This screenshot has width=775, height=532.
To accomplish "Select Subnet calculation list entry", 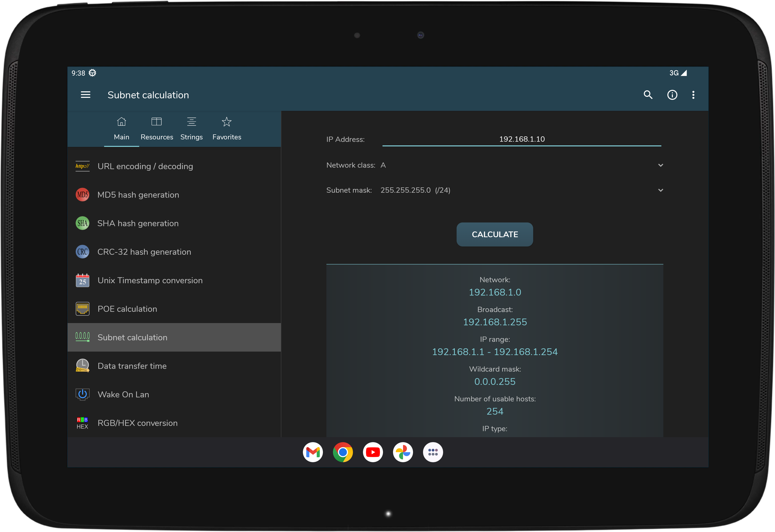I will click(174, 337).
